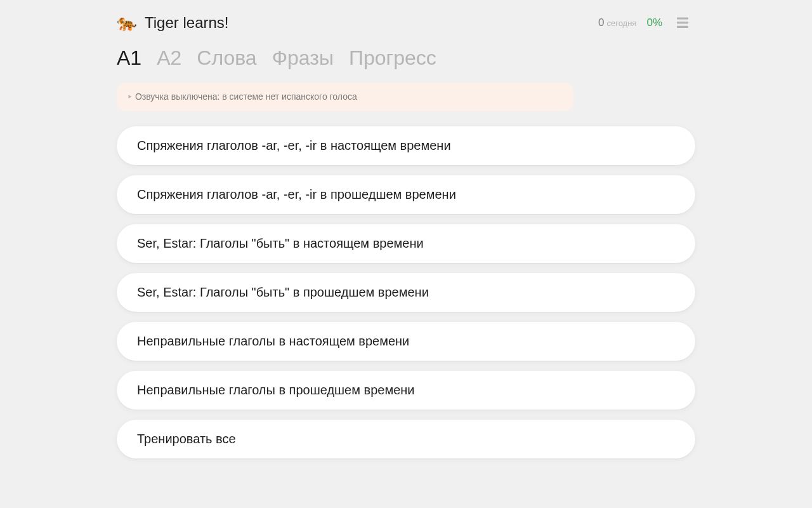Start Ser, Estar present tense lesson
Screen dimensions: 812x508
point(406,243)
